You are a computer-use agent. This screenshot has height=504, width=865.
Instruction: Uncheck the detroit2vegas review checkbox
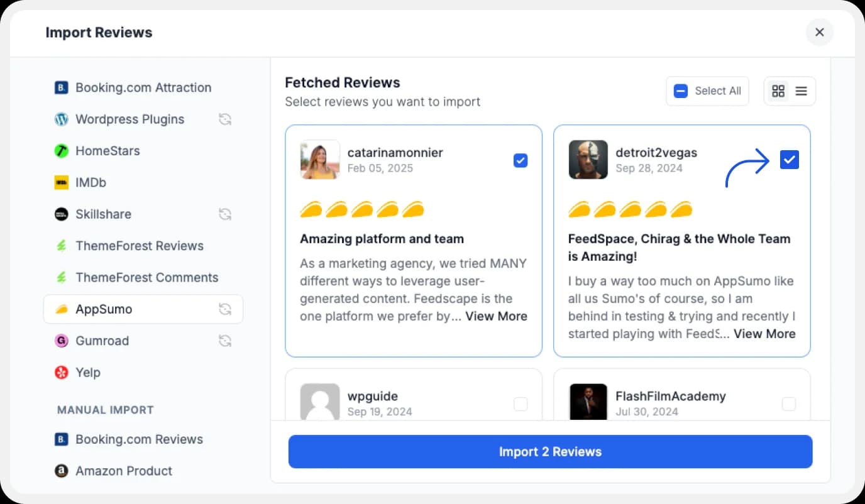[789, 160]
